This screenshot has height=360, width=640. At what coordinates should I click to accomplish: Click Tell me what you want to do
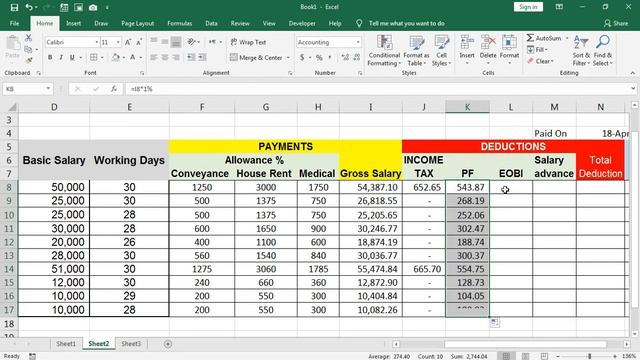click(407, 23)
